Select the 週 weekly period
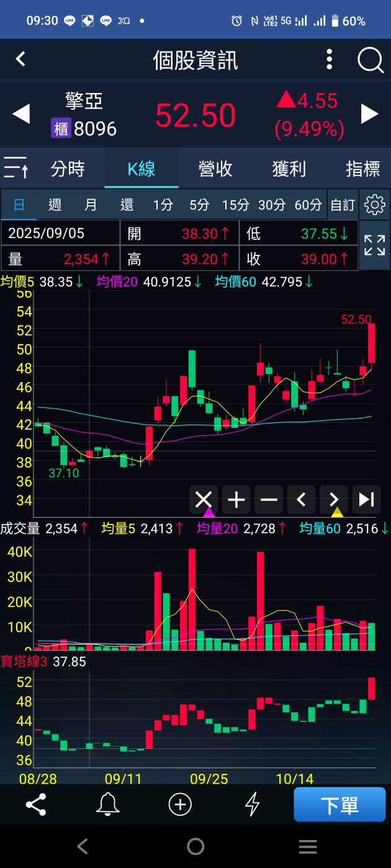The height and width of the screenshot is (868, 391). (x=55, y=205)
